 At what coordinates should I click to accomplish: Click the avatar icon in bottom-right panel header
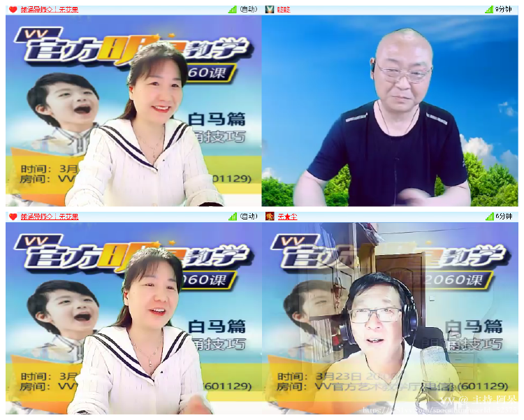pos(270,217)
